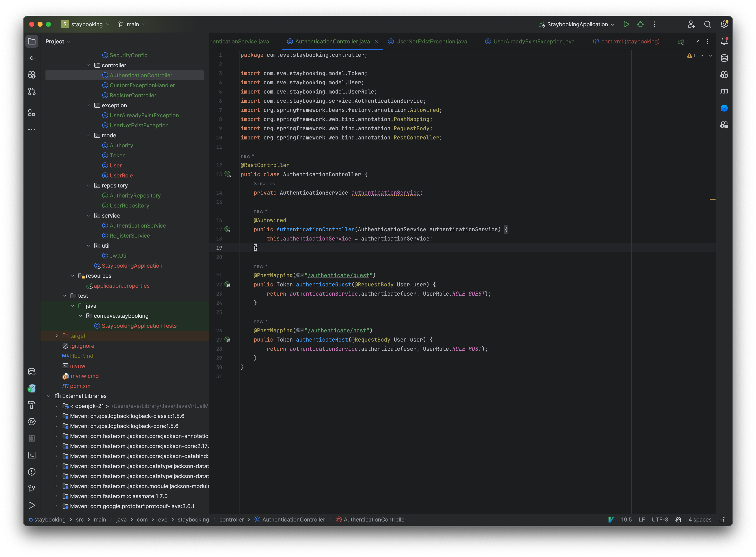Select the 'AuthenticationController.java' editor tab
Screen dimensions: 756x557
coord(330,41)
